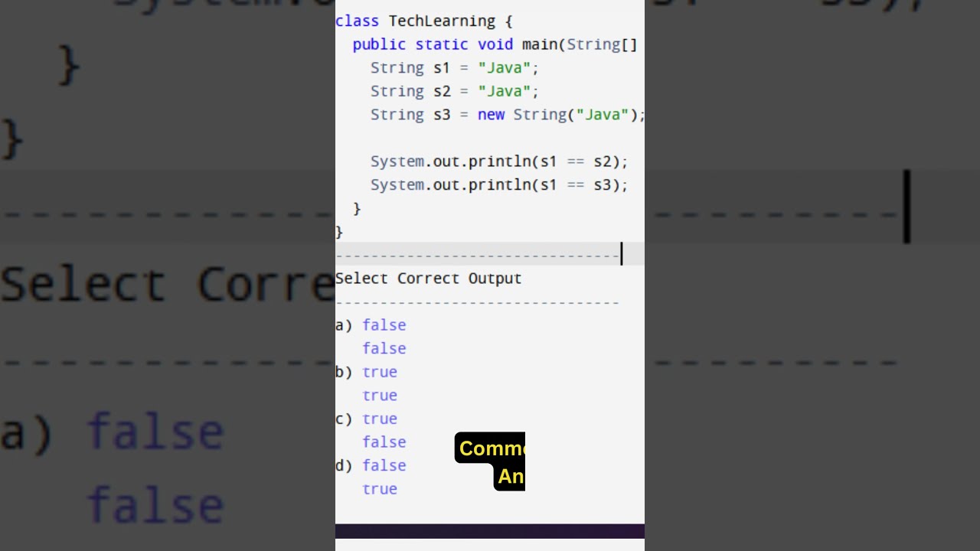Select the String s2 = "Java" line
980x551 pixels.
click(455, 91)
